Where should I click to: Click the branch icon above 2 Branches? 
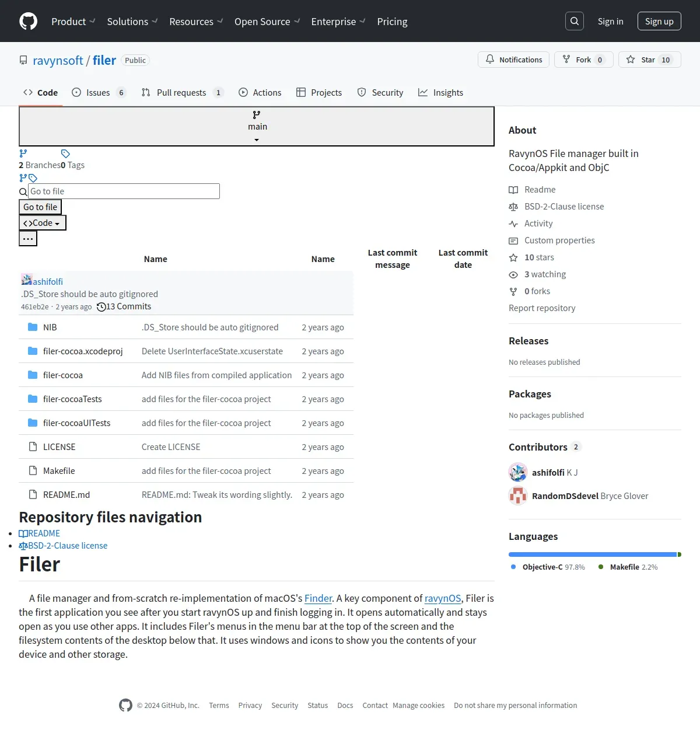tap(23, 154)
